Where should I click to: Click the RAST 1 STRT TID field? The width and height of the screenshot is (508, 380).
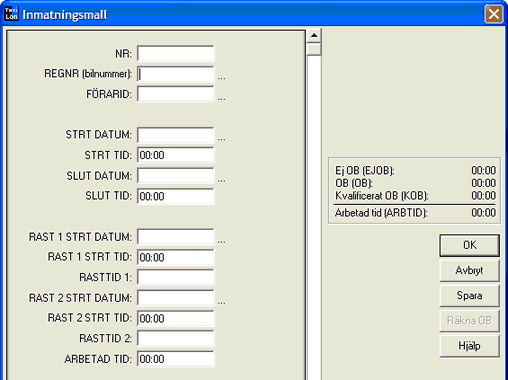tap(175, 257)
